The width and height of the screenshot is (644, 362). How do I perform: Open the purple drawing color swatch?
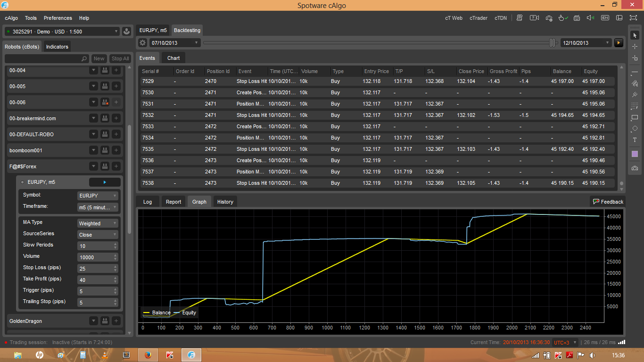click(635, 154)
